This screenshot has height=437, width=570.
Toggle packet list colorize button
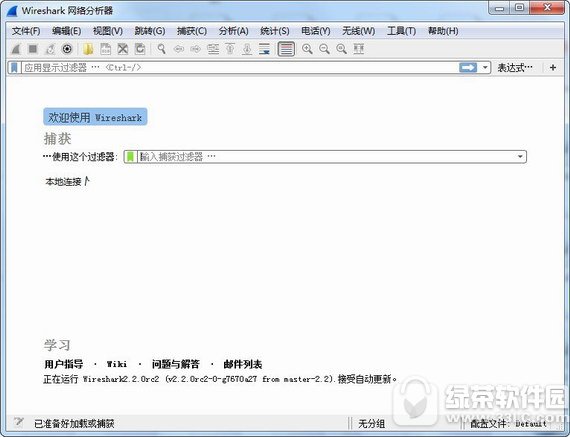coord(286,49)
